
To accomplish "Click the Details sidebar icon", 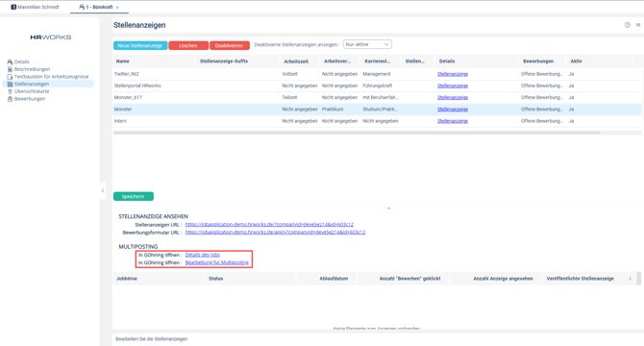I will [10, 62].
